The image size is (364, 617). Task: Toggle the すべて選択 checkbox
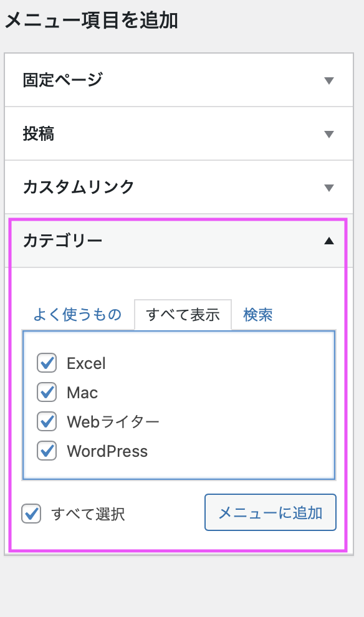31,514
